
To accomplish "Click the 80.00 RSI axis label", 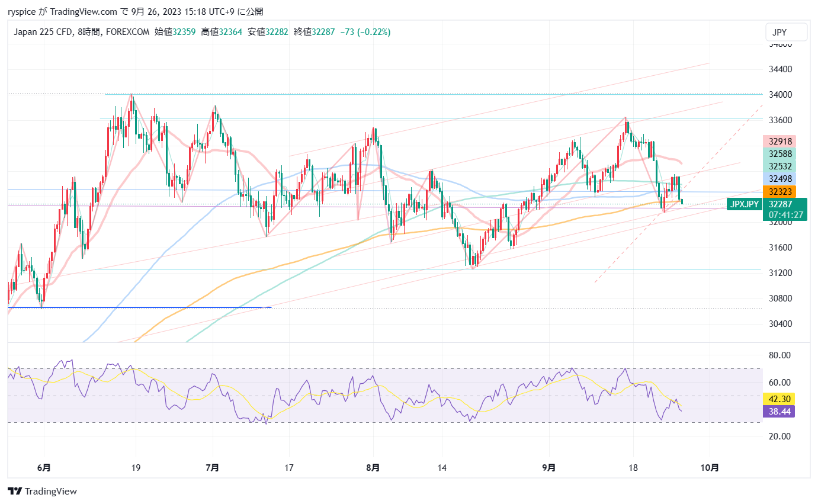I will coord(779,355).
